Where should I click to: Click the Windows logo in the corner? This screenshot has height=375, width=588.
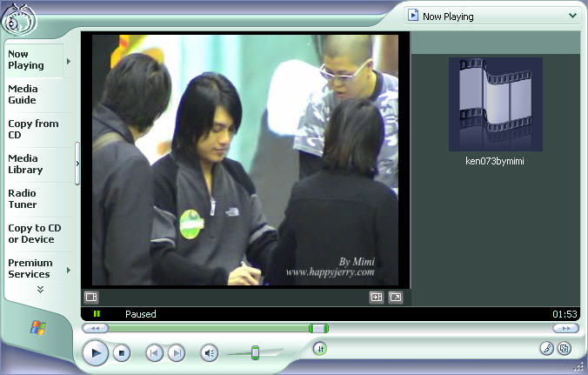click(38, 328)
